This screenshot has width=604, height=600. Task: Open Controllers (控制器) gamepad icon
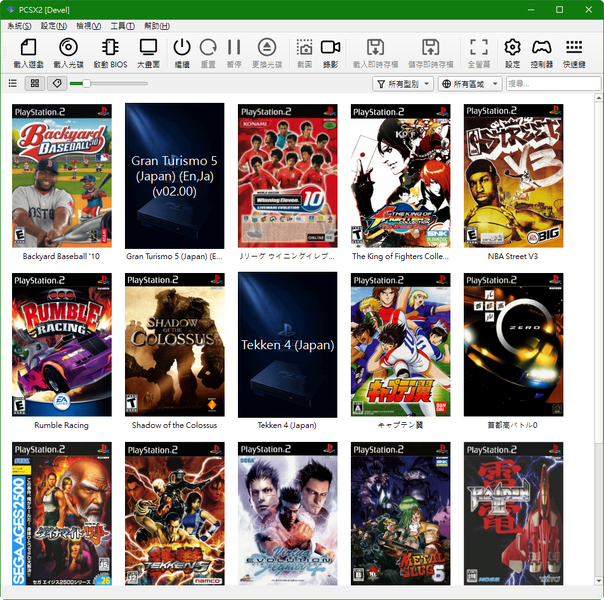542,48
